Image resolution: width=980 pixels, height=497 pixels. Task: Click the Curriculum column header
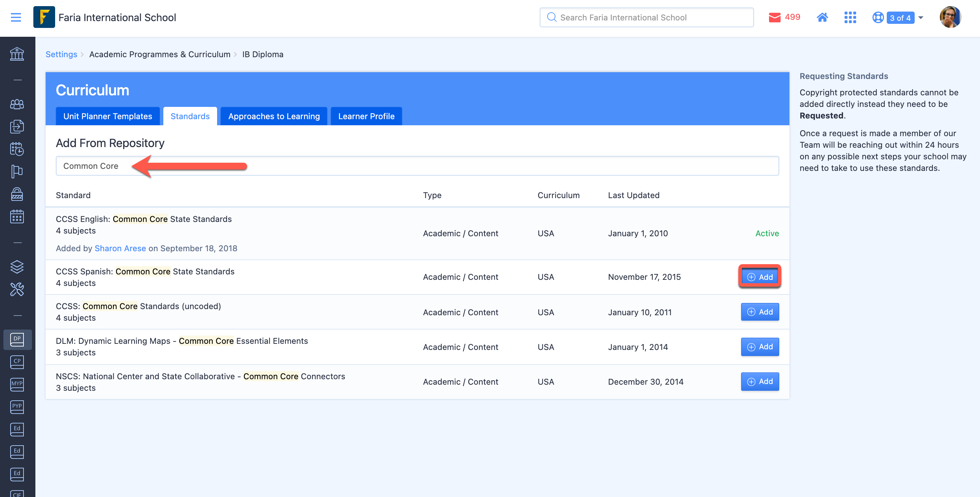click(558, 195)
